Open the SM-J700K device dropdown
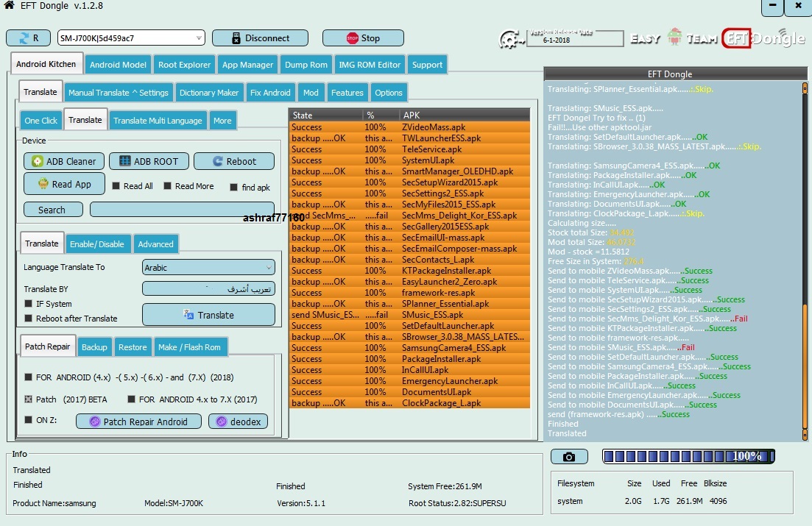This screenshot has width=812, height=526. [131, 38]
